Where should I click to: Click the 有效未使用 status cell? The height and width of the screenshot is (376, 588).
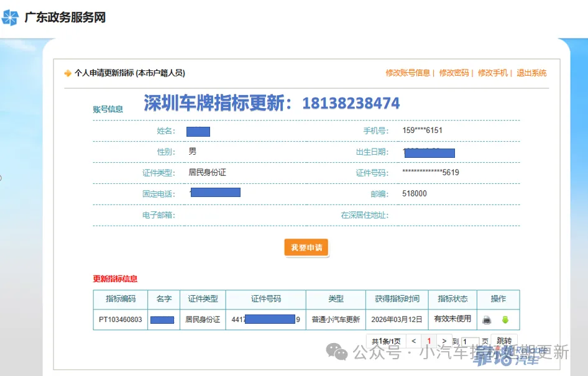tap(452, 319)
